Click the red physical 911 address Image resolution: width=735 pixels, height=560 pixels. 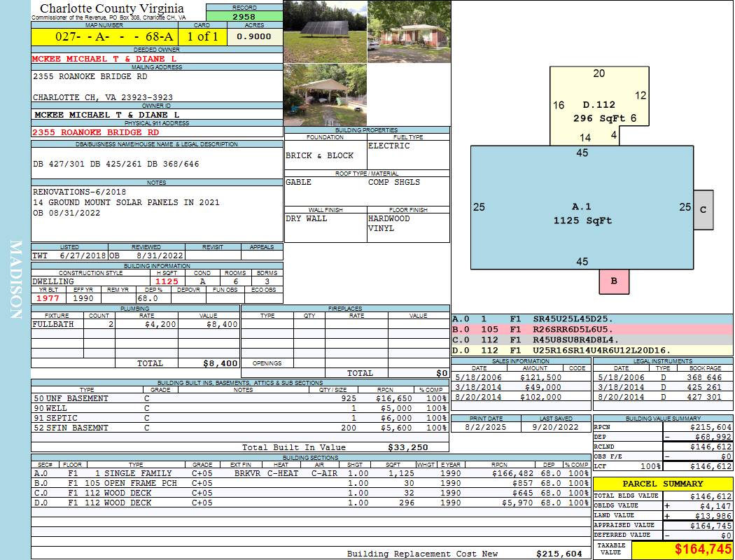96,132
